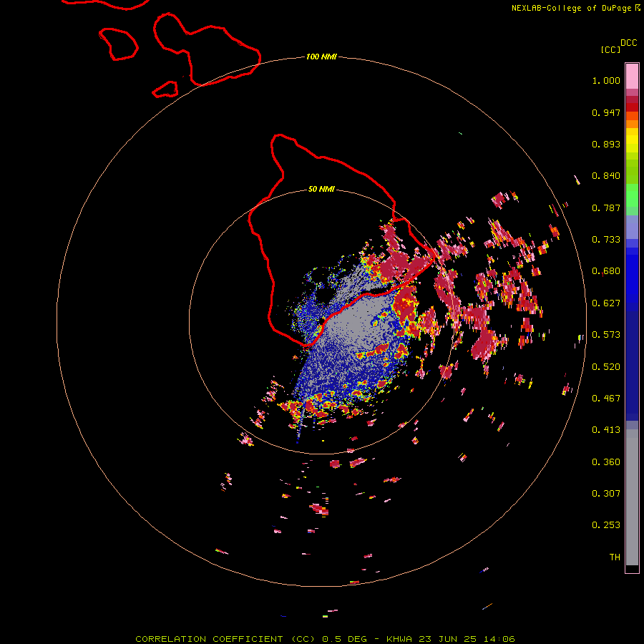The image size is (644, 644).
Task: Click the DCC label above the color scale
Action: (x=629, y=43)
